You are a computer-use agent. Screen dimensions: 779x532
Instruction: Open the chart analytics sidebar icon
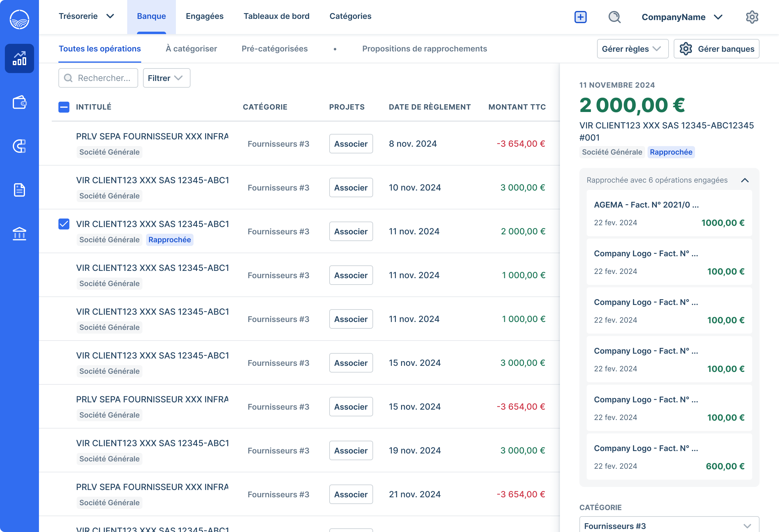click(19, 58)
